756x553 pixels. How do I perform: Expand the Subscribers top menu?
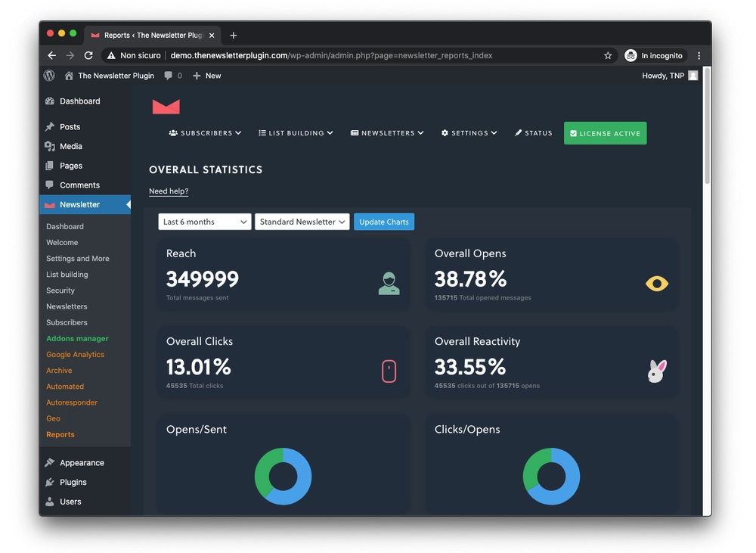(x=205, y=133)
